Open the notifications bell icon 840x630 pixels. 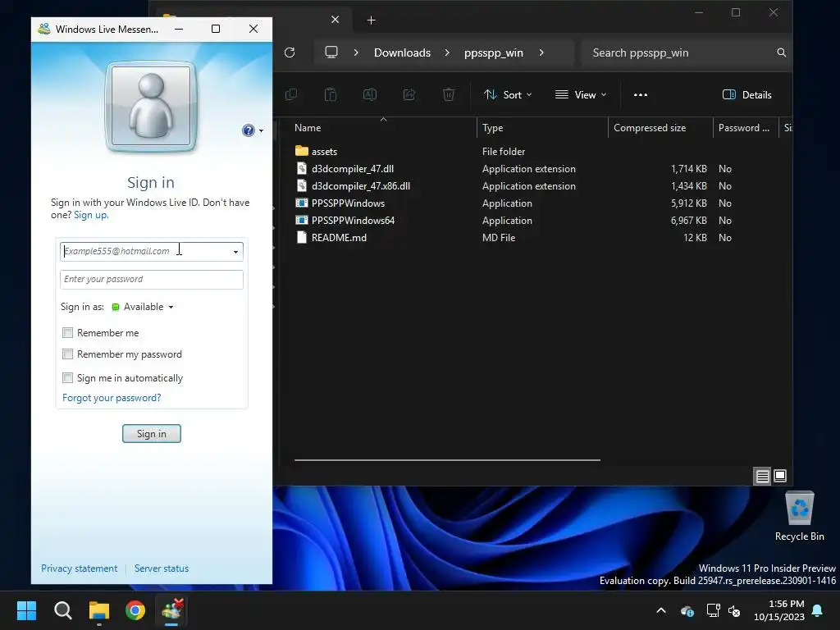(x=818, y=610)
